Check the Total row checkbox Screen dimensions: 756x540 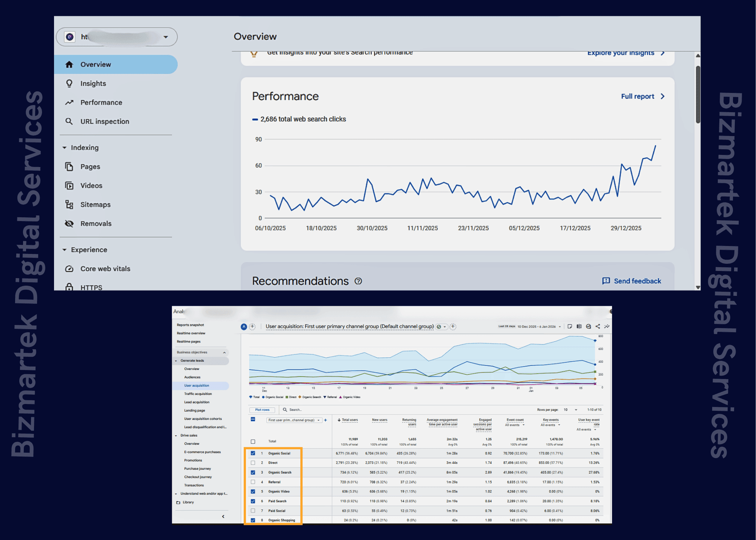pyautogui.click(x=253, y=441)
